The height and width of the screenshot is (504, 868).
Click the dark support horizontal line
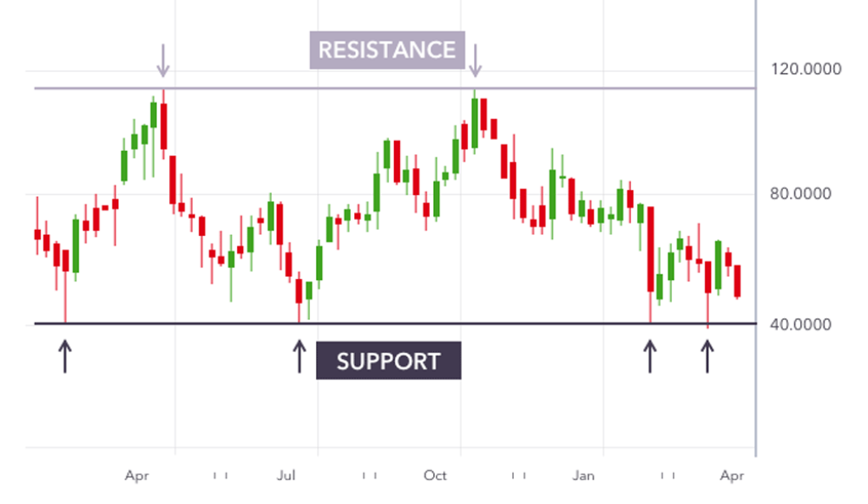[x=395, y=323]
